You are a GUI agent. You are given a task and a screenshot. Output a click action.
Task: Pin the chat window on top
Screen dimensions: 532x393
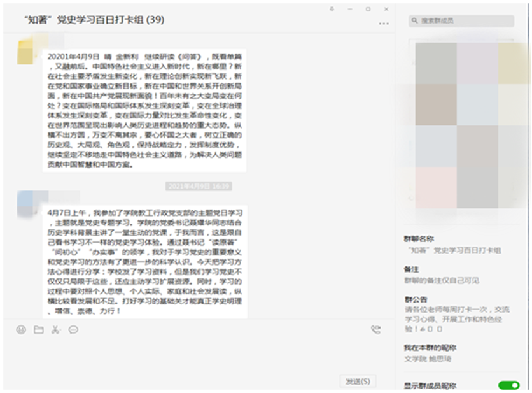[332, 9]
